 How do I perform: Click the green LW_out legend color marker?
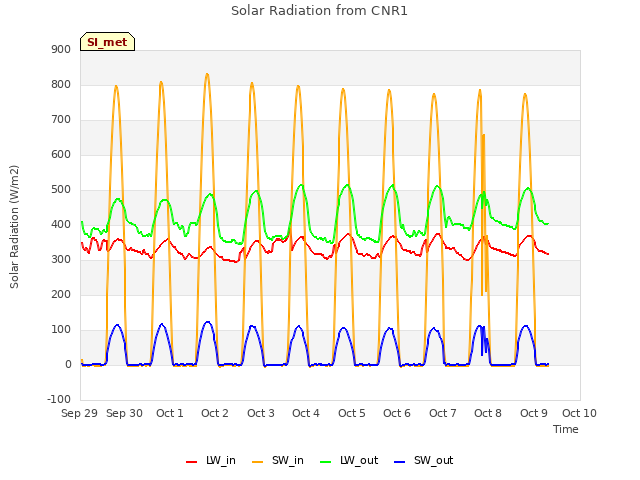click(x=325, y=462)
